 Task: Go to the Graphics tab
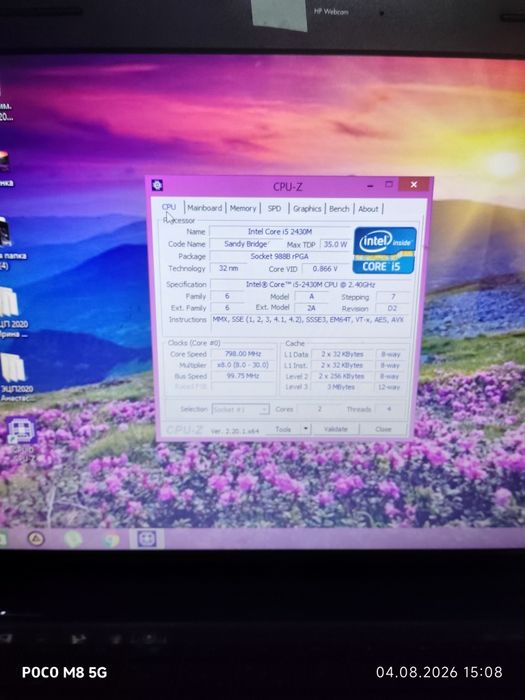[x=307, y=208]
